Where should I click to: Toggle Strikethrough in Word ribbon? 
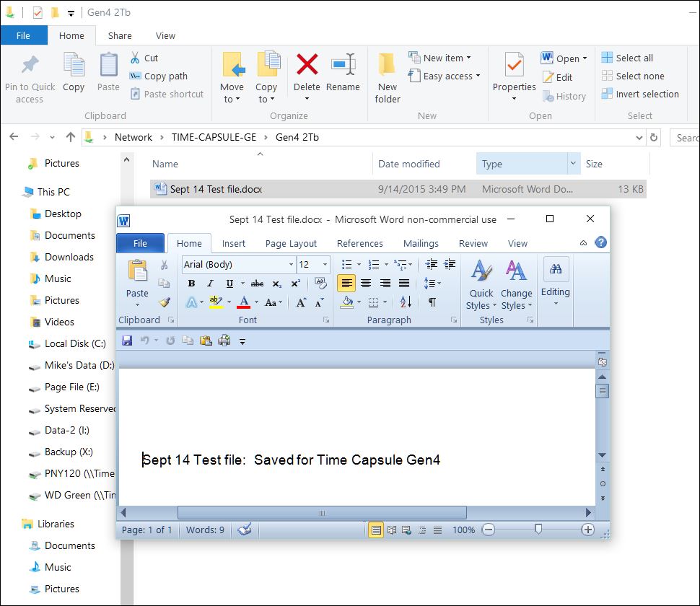click(257, 284)
